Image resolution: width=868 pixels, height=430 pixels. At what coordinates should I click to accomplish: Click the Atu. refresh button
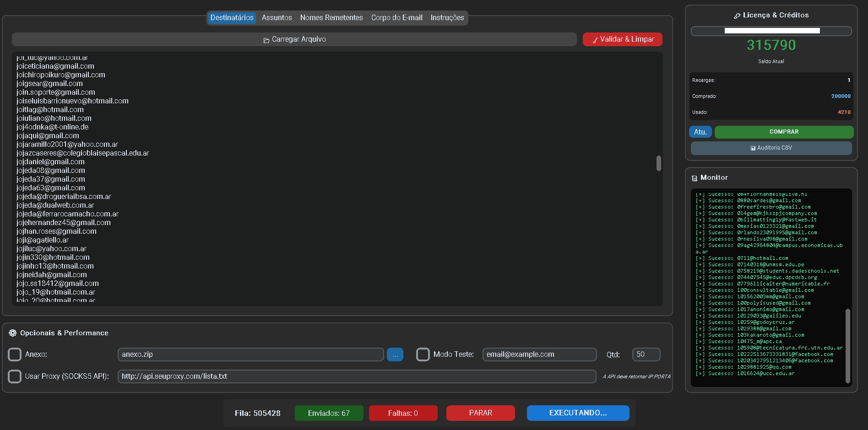coord(700,132)
